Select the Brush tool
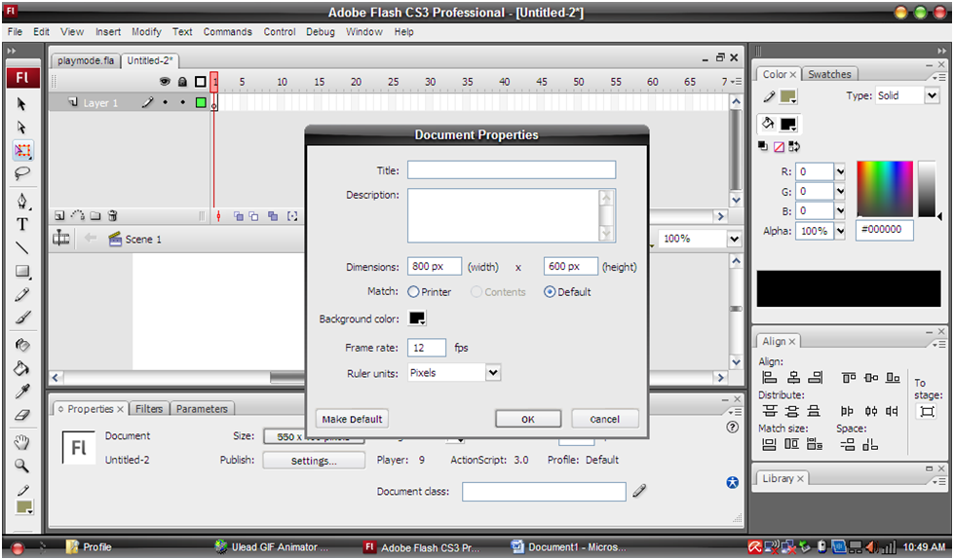This screenshot has width=954, height=560. [21, 317]
